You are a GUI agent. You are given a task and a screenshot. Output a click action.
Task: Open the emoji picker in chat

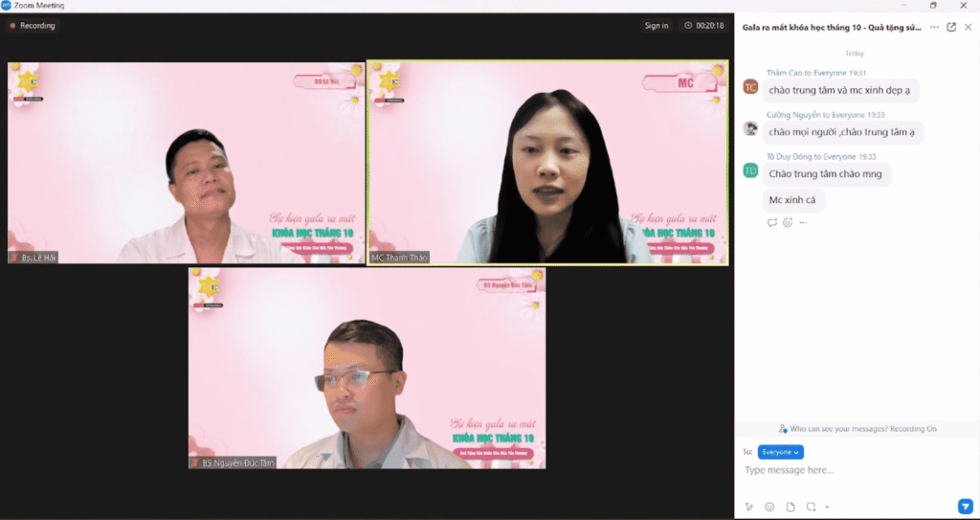coord(769,507)
